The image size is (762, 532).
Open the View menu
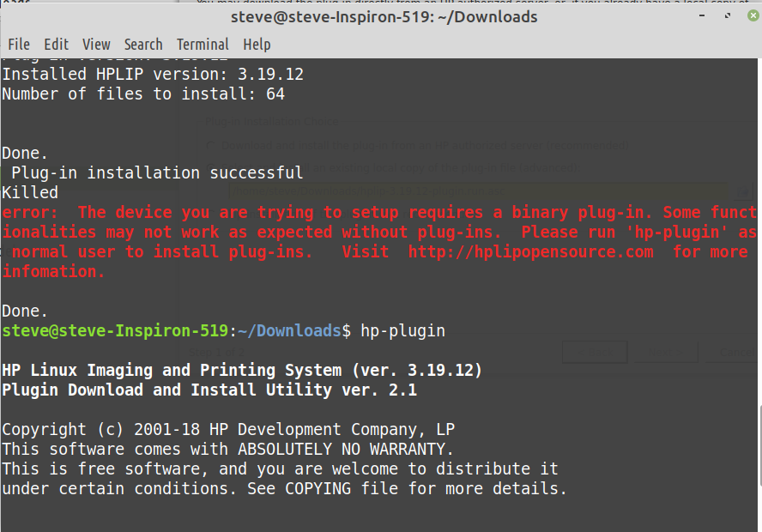(96, 45)
